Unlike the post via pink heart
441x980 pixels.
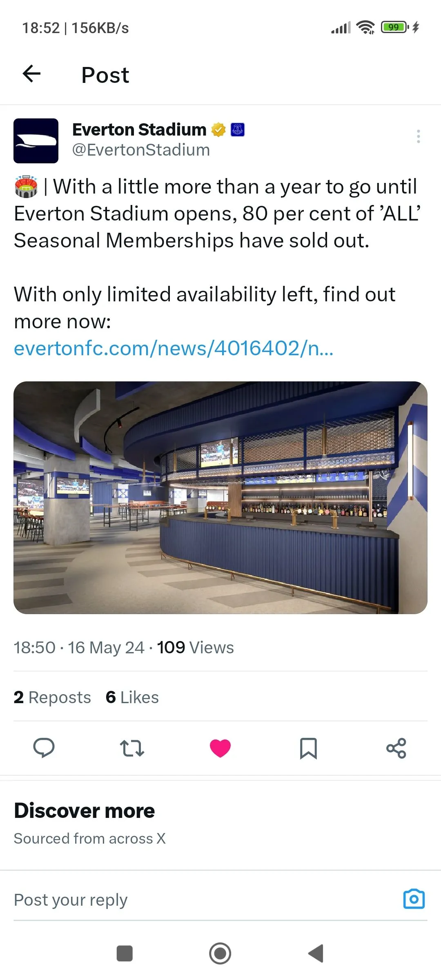220,748
